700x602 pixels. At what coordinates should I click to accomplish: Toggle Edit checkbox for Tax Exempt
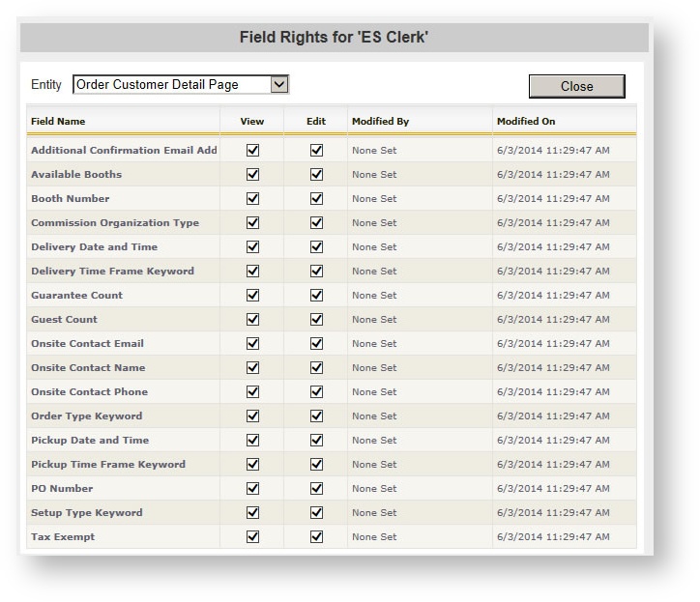point(316,537)
